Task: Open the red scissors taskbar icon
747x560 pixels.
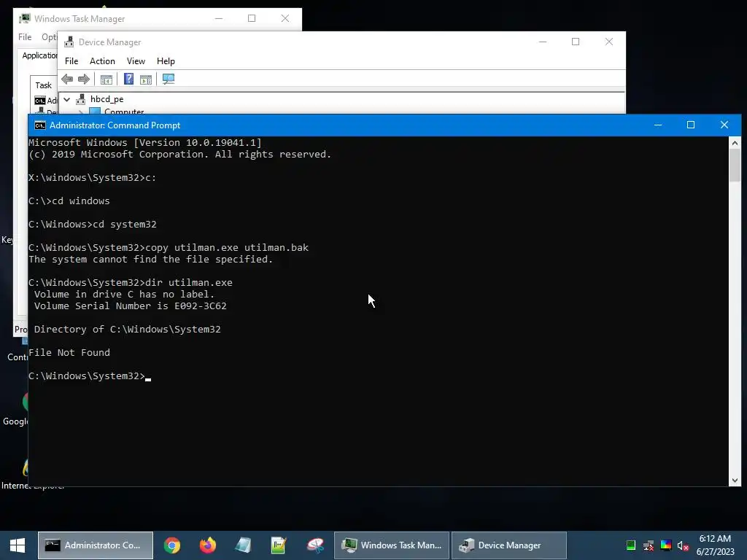Action: (x=315, y=545)
